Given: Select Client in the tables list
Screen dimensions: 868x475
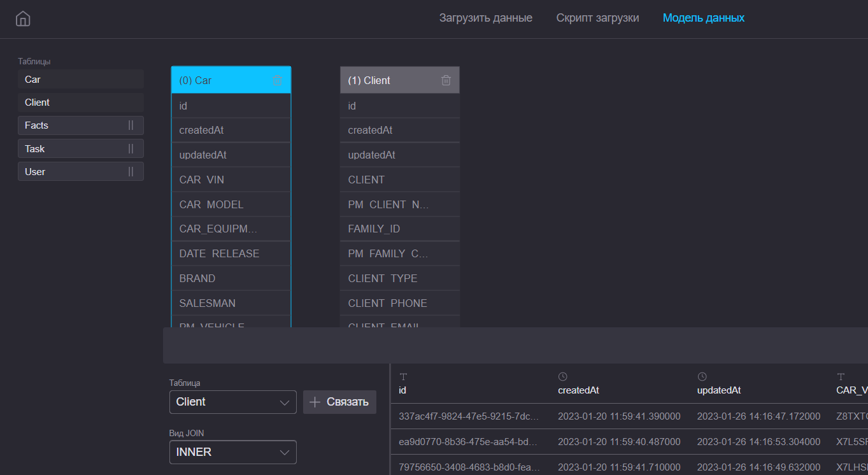Looking at the screenshot, I should [81, 103].
